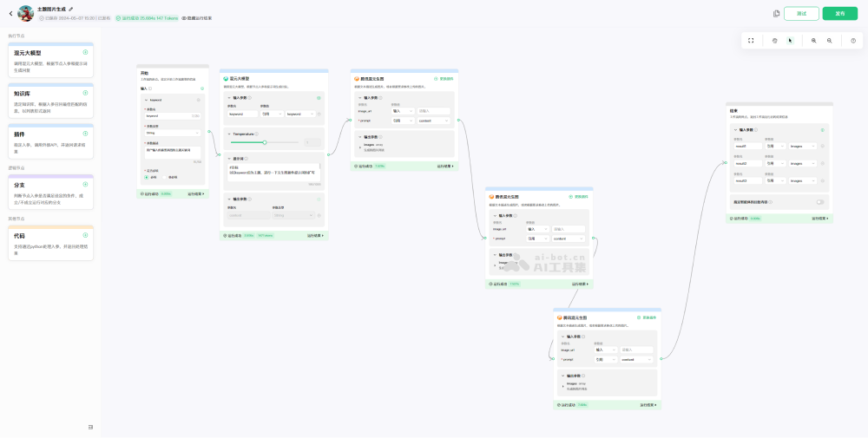Select the 分支 node in left panel
This screenshot has width=868, height=438.
[50, 191]
